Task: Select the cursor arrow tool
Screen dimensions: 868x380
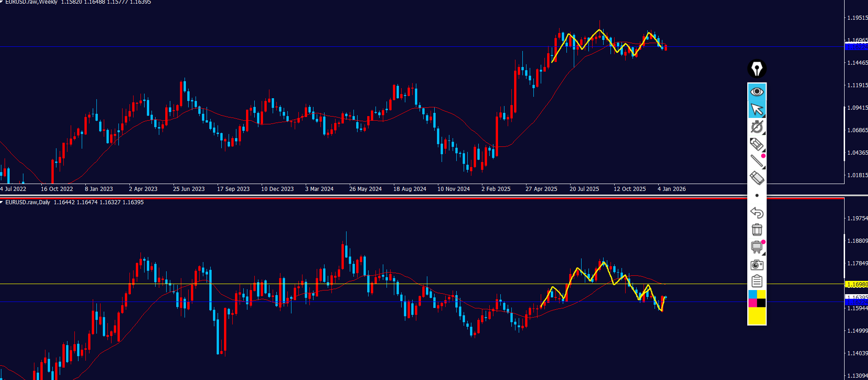Action: pos(756,110)
